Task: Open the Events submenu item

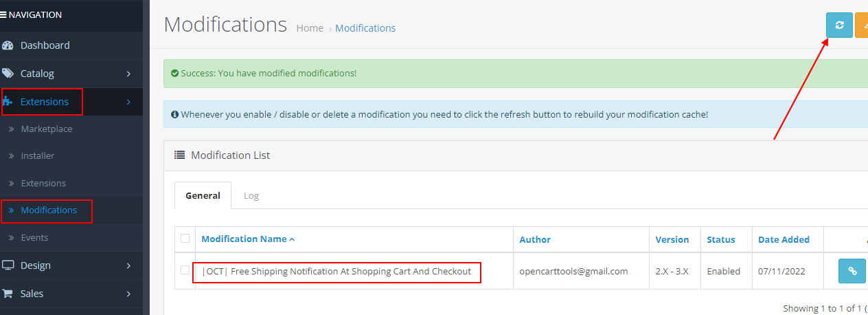Action: (x=34, y=238)
